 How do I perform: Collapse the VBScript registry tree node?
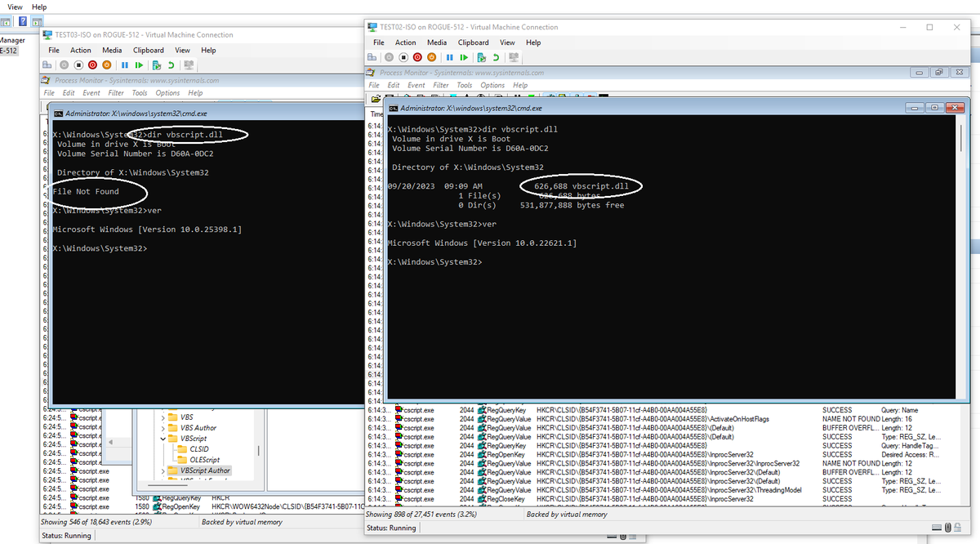163,439
